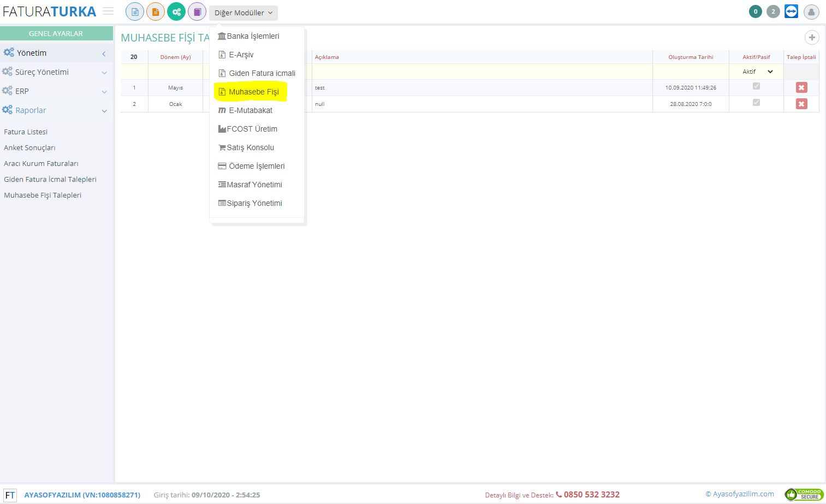The width and height of the screenshot is (826, 504).
Task: Click the Açıklama filter input field
Action: (x=482, y=72)
